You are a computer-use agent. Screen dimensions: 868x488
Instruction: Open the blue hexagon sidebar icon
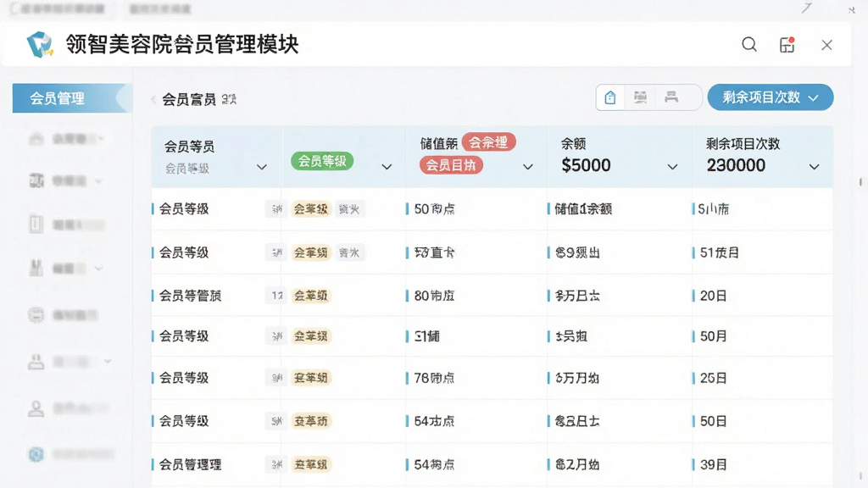pos(36,454)
